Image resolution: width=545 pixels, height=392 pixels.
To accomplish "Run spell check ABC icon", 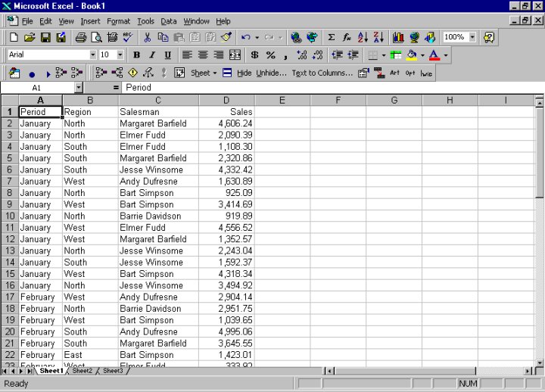I will pyautogui.click(x=128, y=37).
